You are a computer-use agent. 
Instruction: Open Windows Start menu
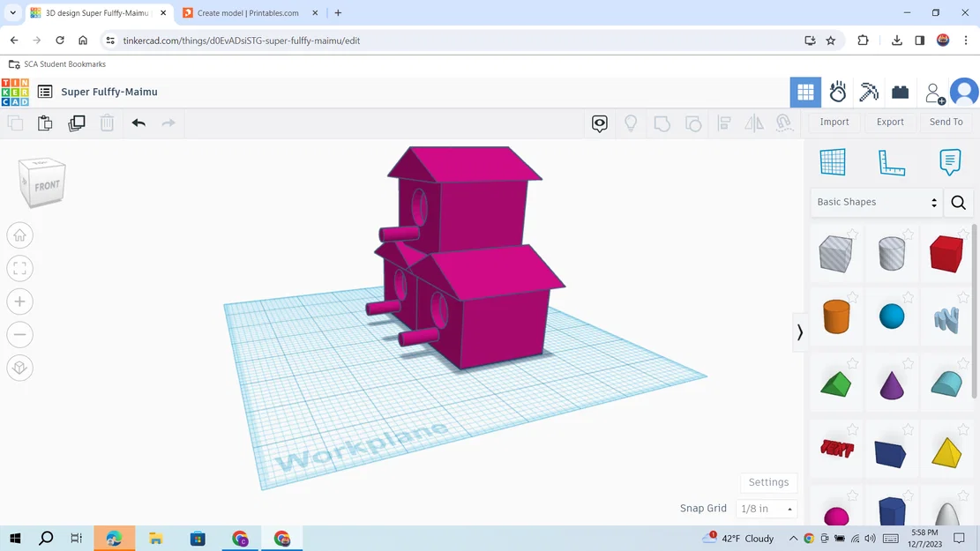(x=15, y=538)
